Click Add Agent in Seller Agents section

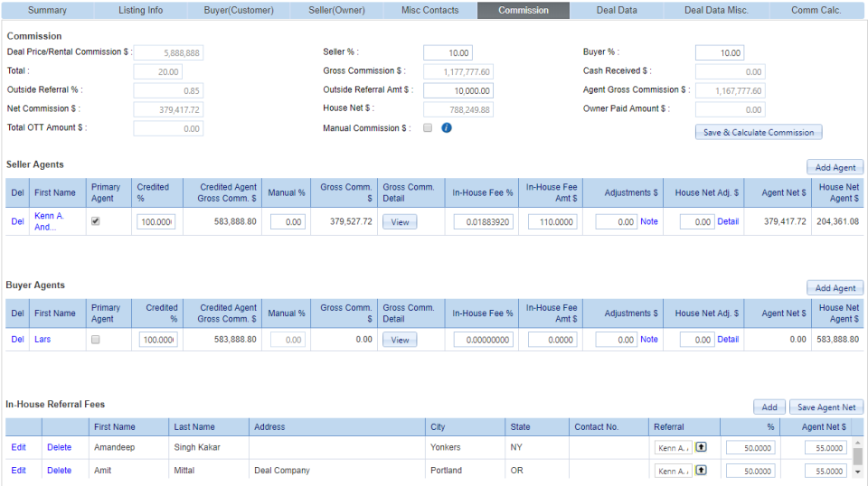(835, 167)
